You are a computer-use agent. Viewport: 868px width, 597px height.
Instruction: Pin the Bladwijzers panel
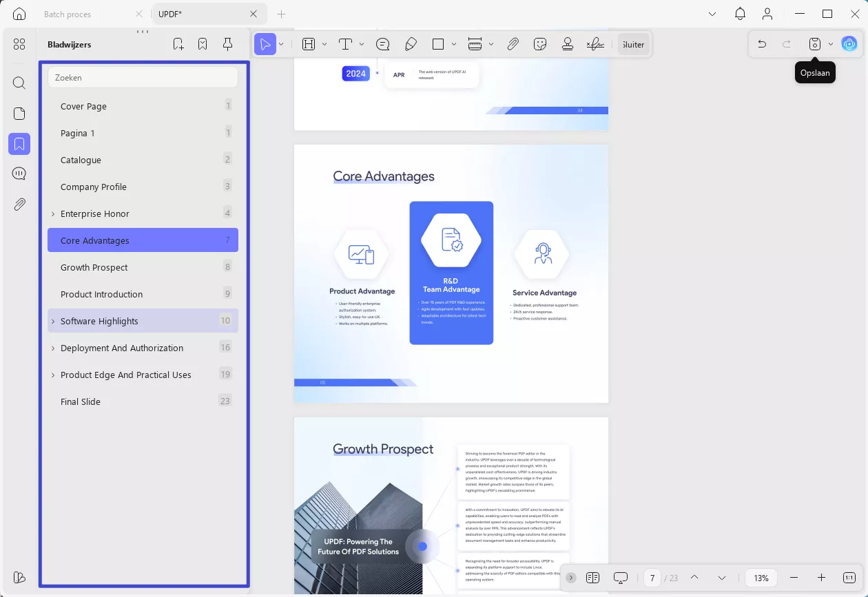pyautogui.click(x=227, y=44)
